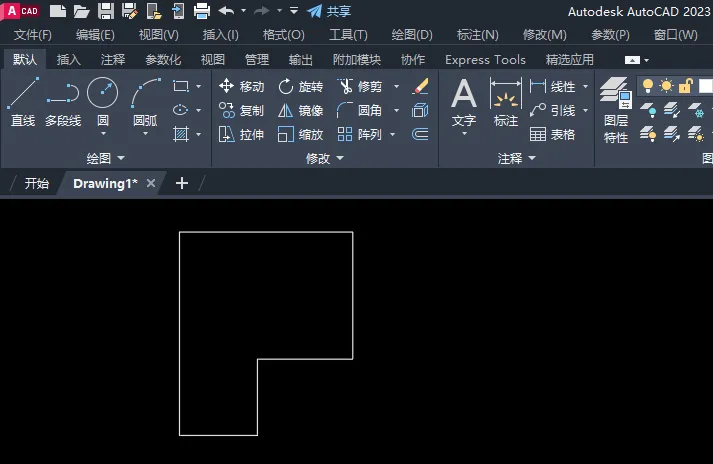
Task: Click the Rotate (旋转) tool
Action: (301, 86)
